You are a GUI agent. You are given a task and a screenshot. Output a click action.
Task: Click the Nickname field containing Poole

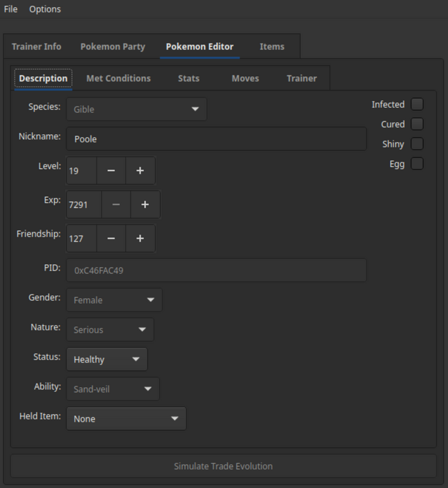[216, 139]
